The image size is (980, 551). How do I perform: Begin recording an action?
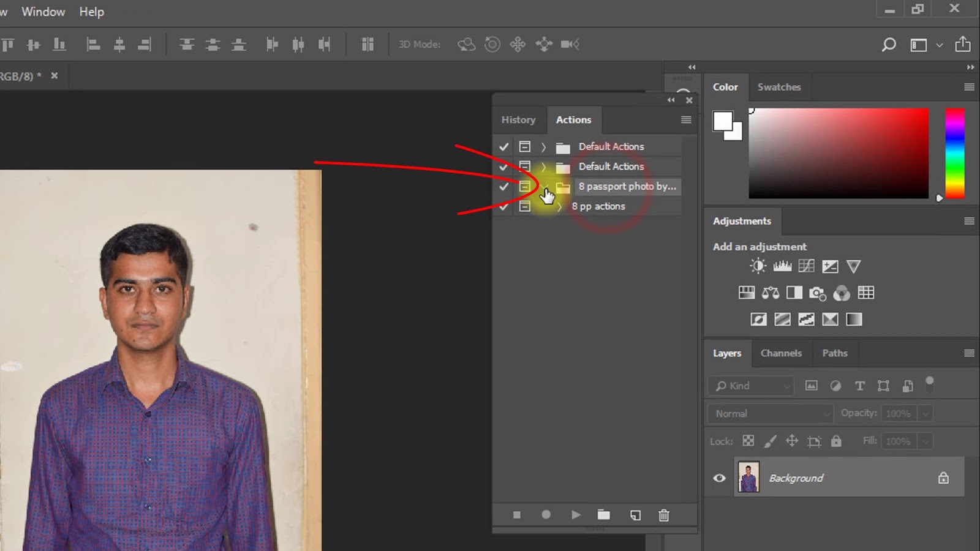[x=546, y=515]
